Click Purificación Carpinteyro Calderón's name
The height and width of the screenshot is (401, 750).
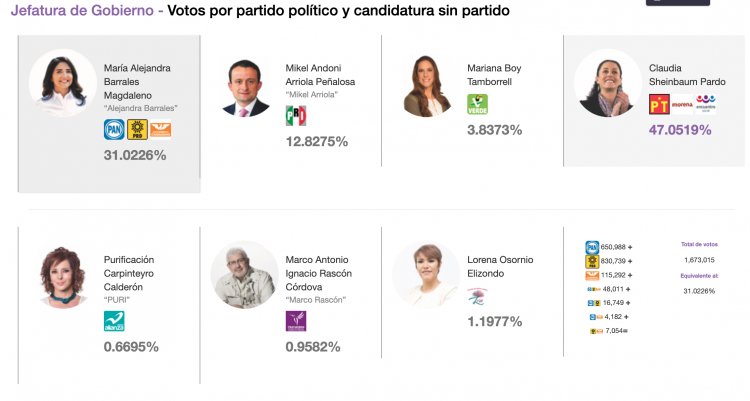[129, 274]
